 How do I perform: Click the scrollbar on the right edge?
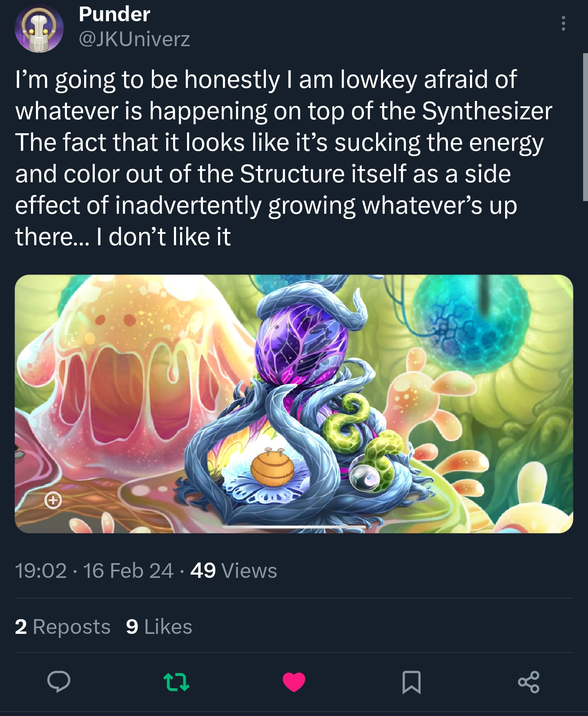pyautogui.click(x=586, y=127)
